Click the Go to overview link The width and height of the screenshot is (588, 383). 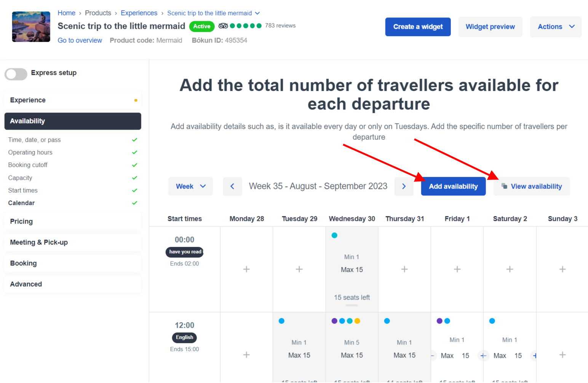[80, 40]
